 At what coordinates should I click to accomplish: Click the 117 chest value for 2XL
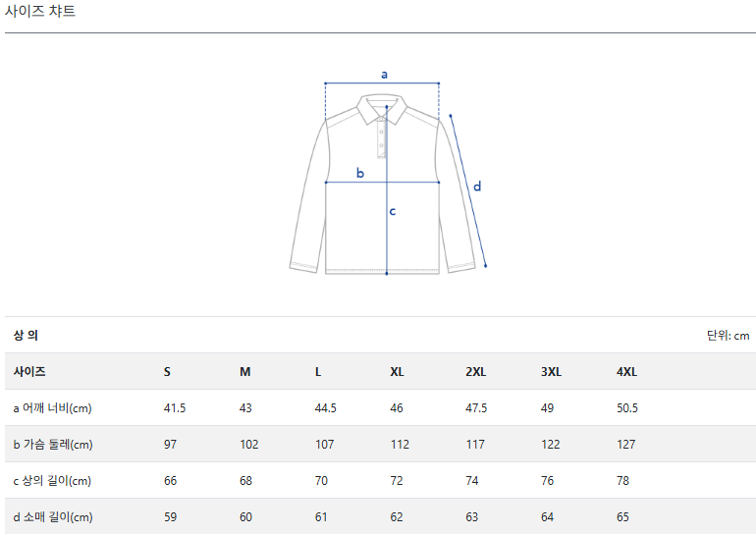click(475, 445)
